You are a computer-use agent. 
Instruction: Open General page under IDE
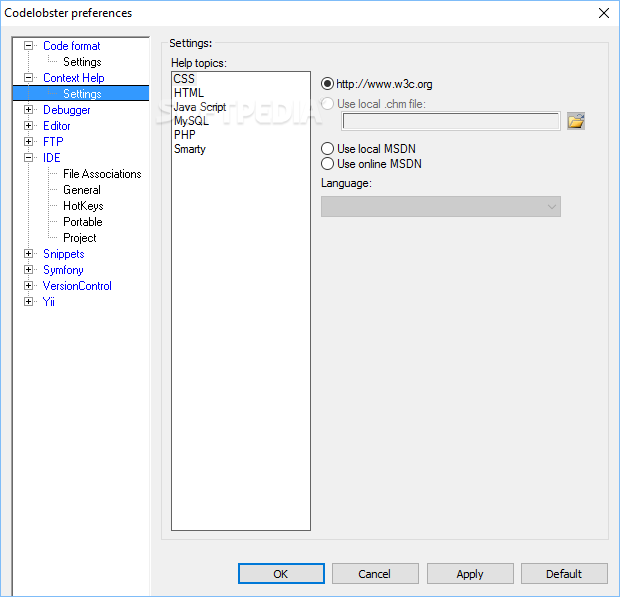pos(82,190)
